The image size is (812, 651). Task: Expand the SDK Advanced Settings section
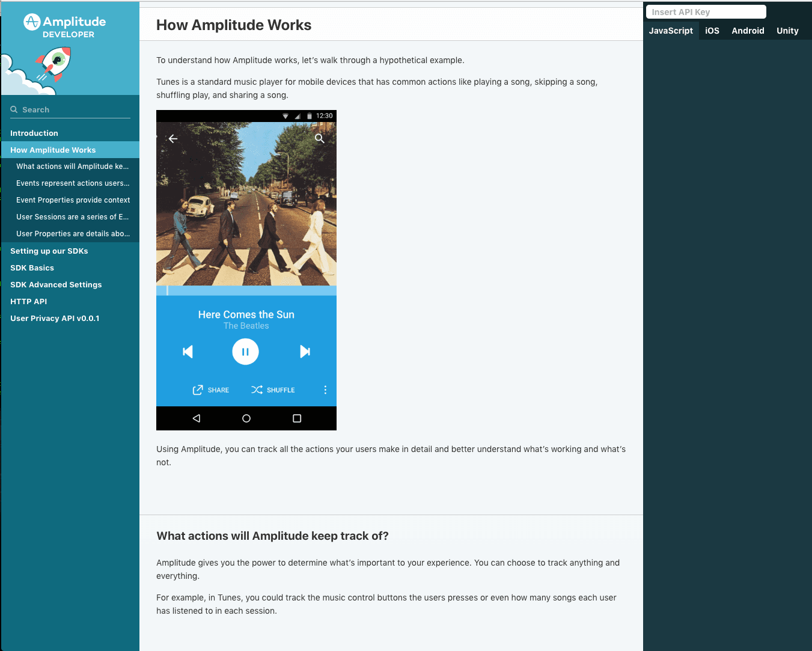pyautogui.click(x=56, y=284)
